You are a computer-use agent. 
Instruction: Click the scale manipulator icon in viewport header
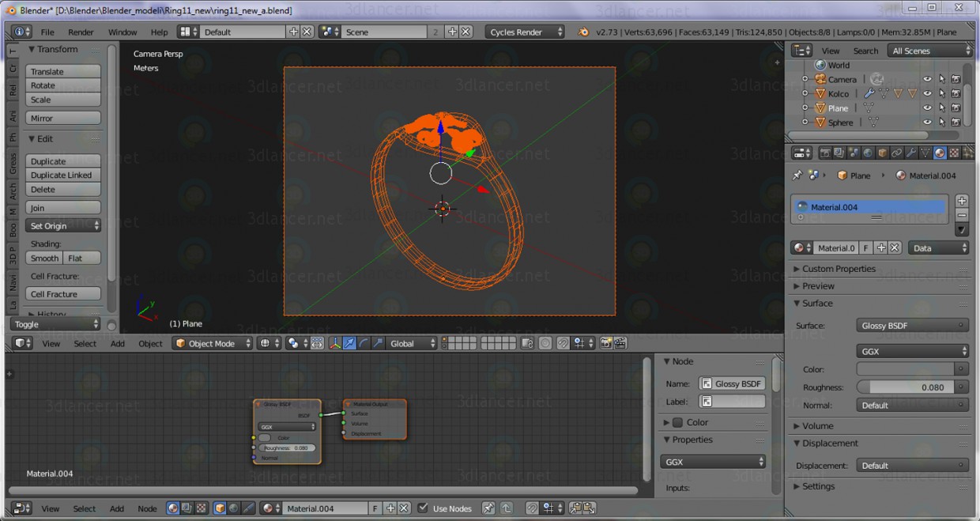[379, 343]
